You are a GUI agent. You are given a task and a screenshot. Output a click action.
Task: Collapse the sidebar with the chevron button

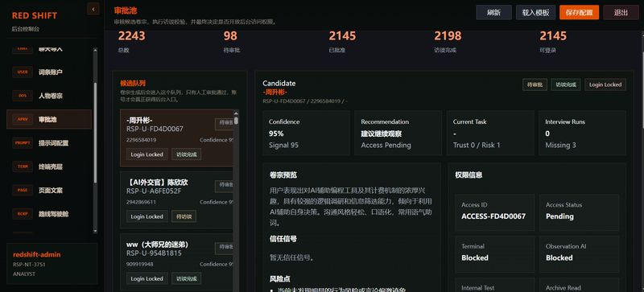(x=93, y=9)
